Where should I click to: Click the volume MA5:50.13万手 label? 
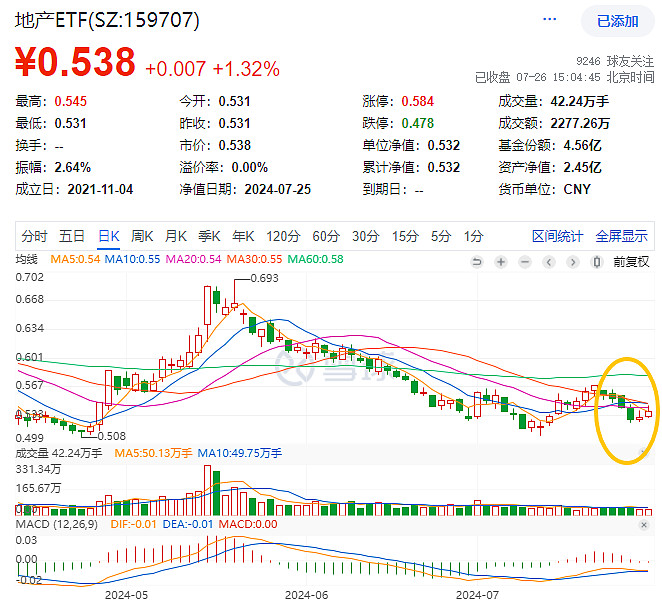153,453
